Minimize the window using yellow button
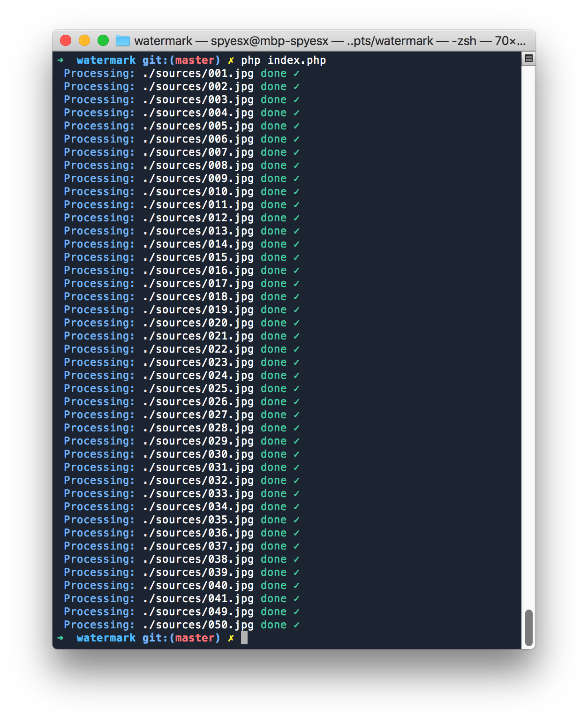 coord(84,41)
